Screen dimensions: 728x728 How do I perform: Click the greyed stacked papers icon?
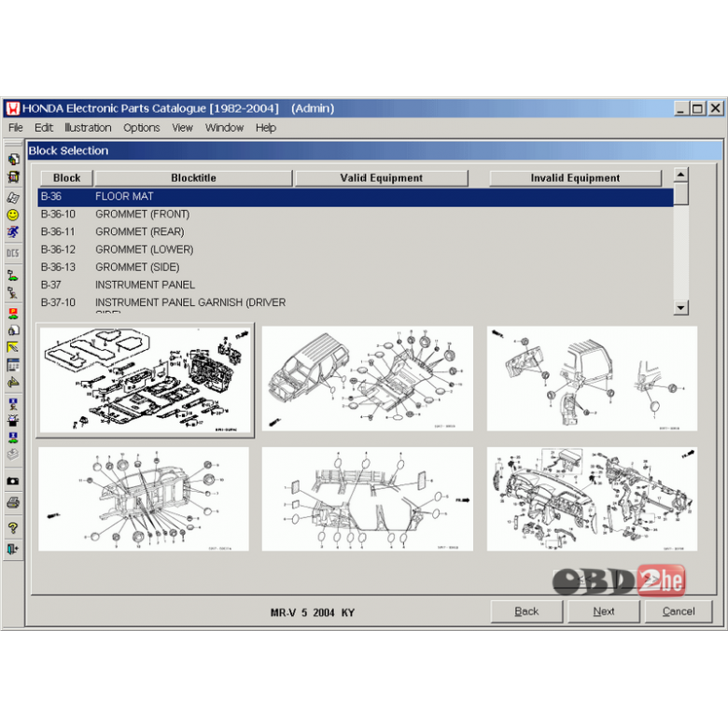pos(13,455)
